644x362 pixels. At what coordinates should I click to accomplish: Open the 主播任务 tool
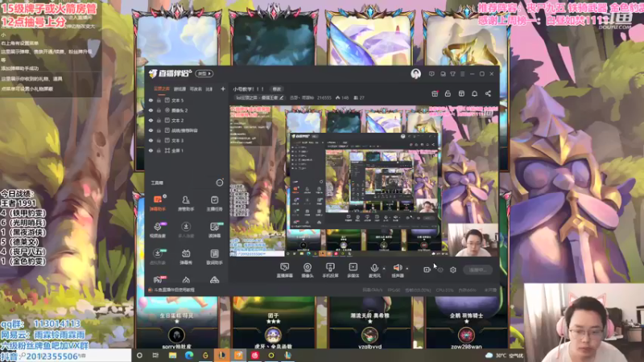point(214,204)
